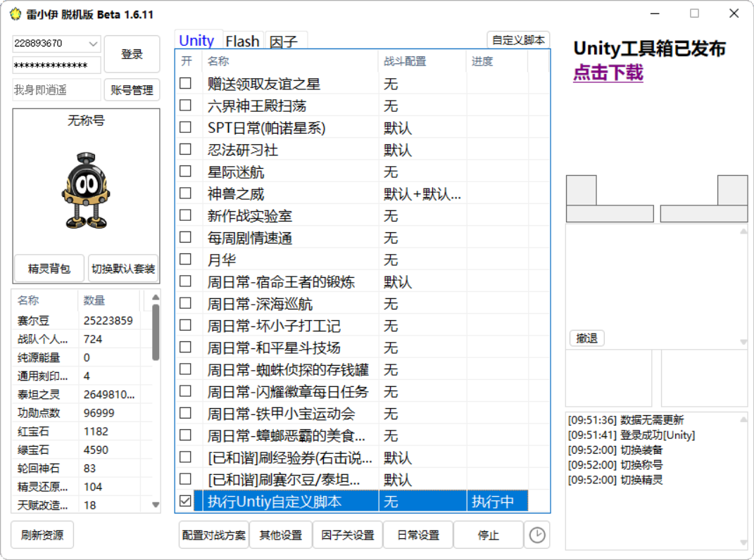Switch to the Flash tab
The image size is (754, 560).
(x=243, y=41)
